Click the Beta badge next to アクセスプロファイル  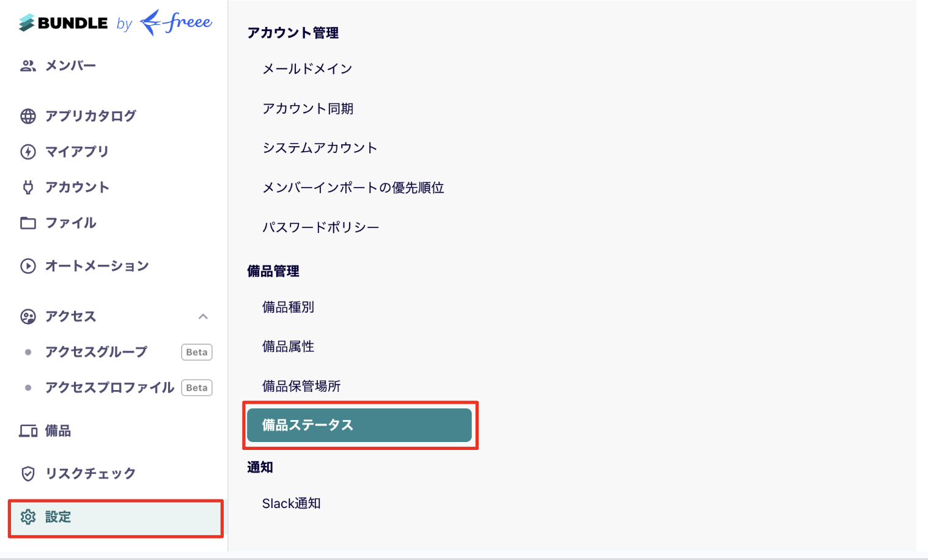[x=197, y=388]
